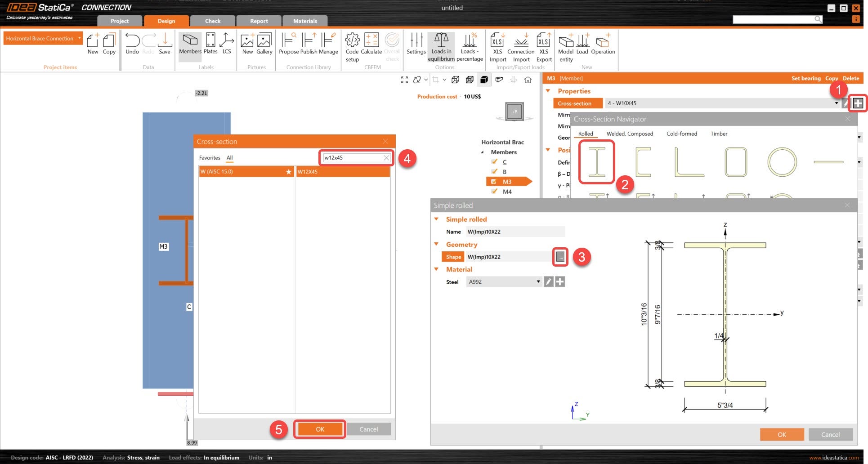Switch to the Check ribbon tab
The height and width of the screenshot is (464, 868).
click(x=213, y=21)
